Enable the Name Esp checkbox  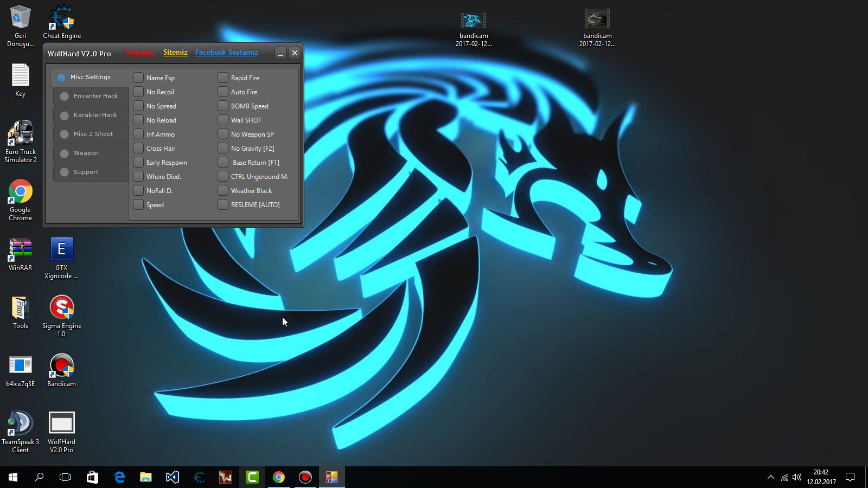[138, 78]
